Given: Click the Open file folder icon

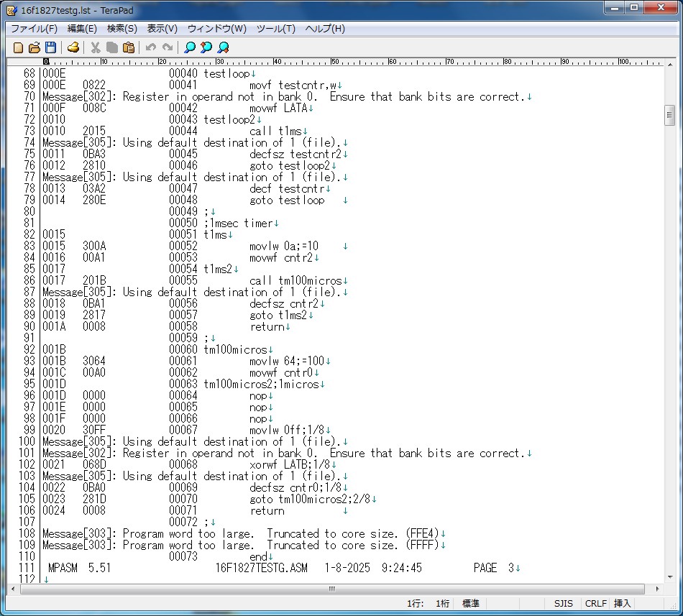Looking at the screenshot, I should point(35,47).
